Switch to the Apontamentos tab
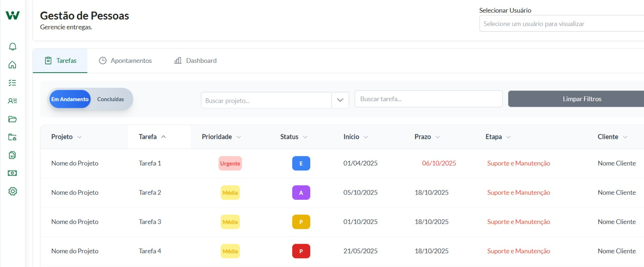Image resolution: width=644 pixels, height=267 pixels. coord(125,61)
